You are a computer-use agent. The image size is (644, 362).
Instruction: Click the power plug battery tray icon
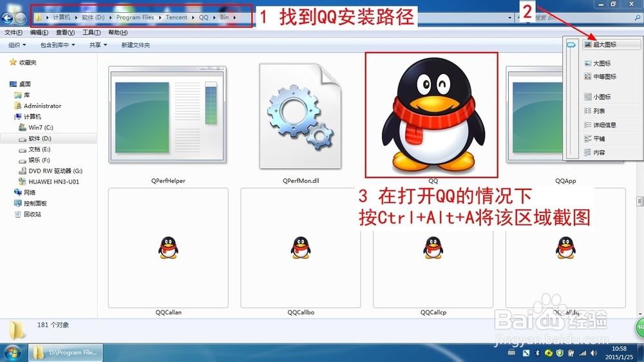[571, 353]
